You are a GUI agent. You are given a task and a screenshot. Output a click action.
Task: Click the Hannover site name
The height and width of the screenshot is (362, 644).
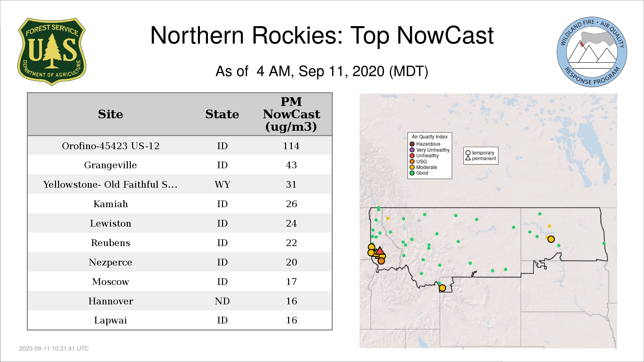pos(111,301)
